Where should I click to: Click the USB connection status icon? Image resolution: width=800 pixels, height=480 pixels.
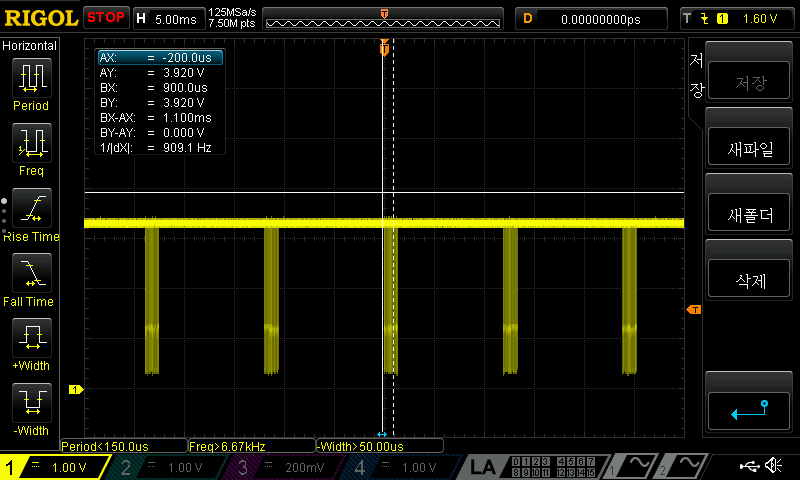[748, 466]
